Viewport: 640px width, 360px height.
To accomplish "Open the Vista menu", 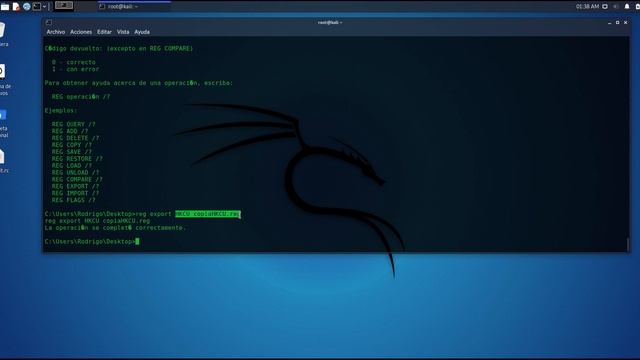I will tap(123, 32).
